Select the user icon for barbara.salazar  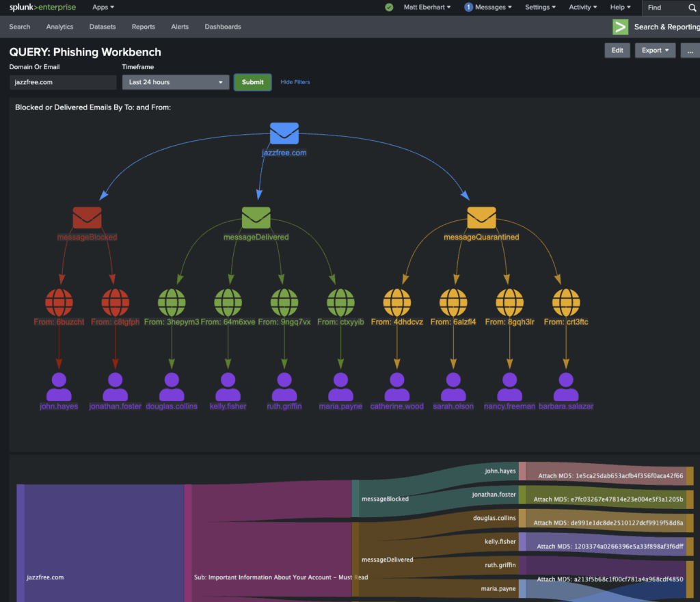point(565,387)
